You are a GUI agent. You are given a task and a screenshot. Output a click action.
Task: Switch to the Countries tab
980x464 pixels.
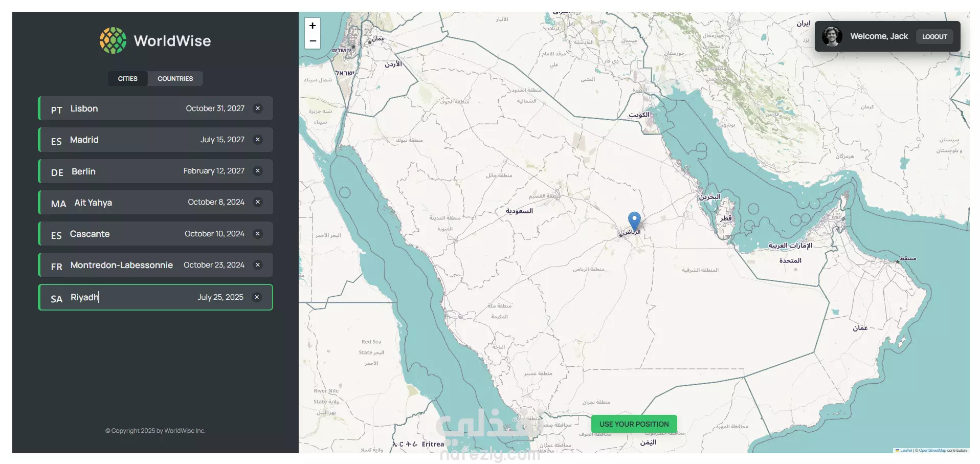pos(175,79)
